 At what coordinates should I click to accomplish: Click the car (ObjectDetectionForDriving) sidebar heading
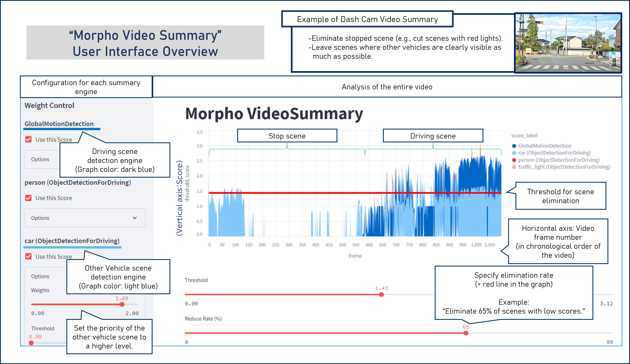[72, 241]
